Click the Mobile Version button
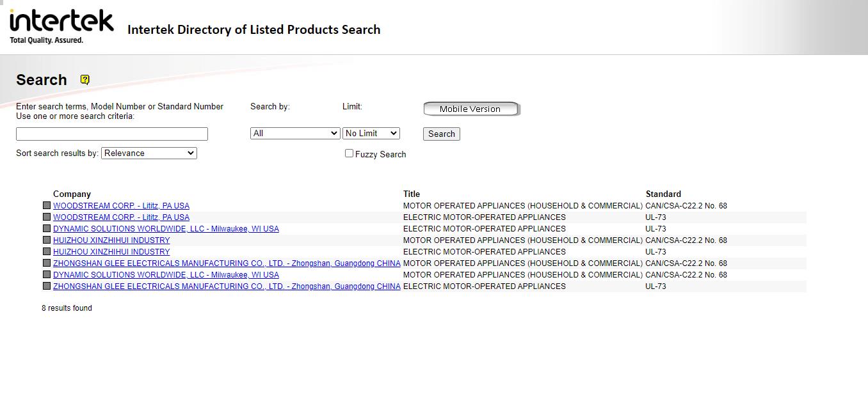868x415 pixels. click(x=470, y=109)
